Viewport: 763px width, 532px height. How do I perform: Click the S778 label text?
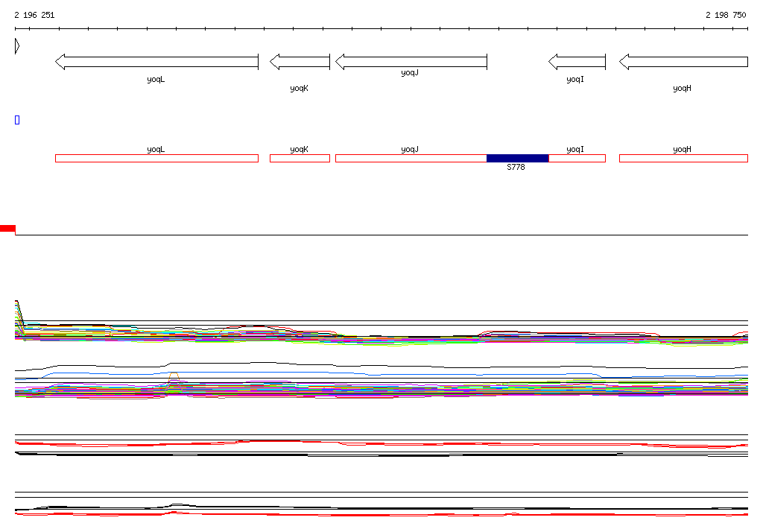tap(516, 167)
